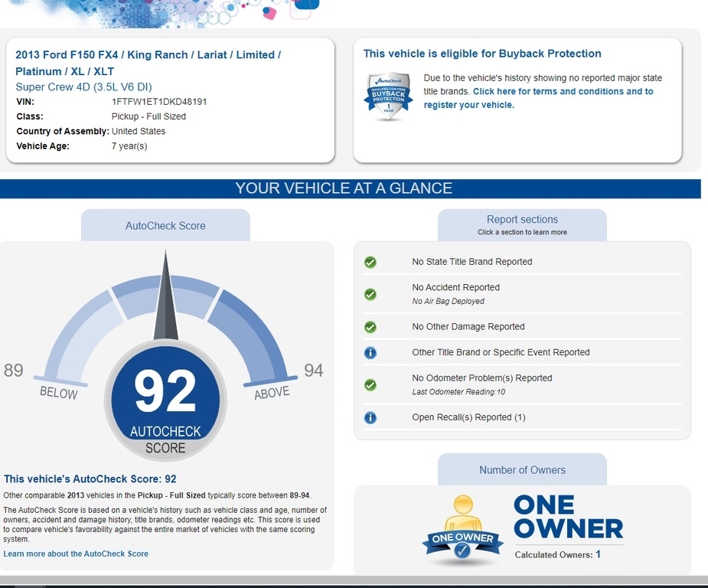This screenshot has width=708, height=588.
Task: Click info icon beside Other Title Brand
Action: pyautogui.click(x=370, y=353)
